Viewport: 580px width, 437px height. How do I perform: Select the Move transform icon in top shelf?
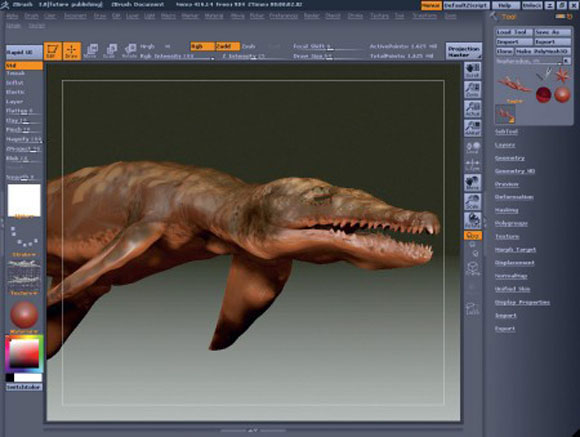90,51
